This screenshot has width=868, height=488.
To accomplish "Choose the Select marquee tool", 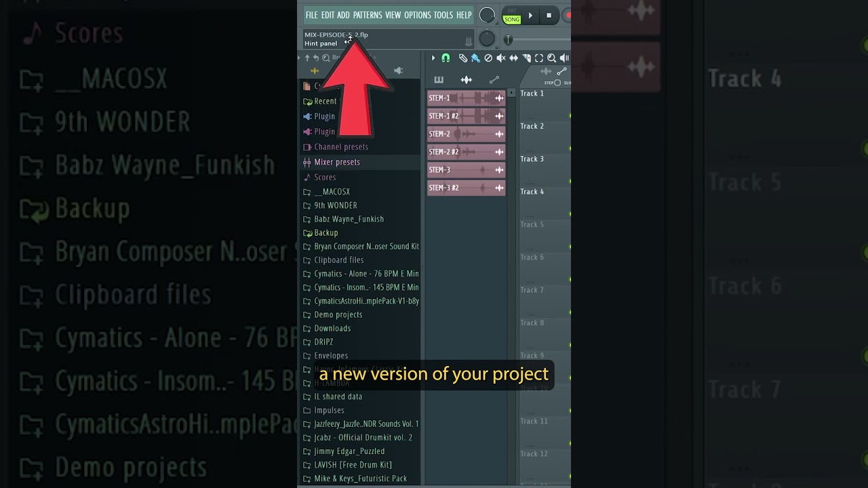I will coord(539,58).
